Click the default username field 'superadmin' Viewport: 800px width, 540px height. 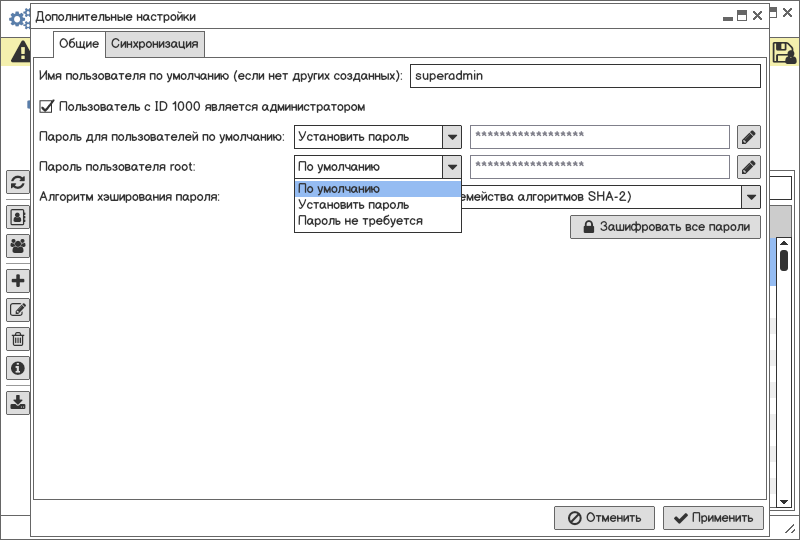coord(585,76)
